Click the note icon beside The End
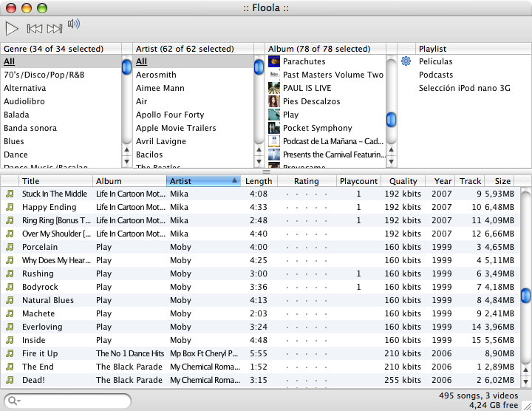Viewport: 532px width, 411px height. 10,367
